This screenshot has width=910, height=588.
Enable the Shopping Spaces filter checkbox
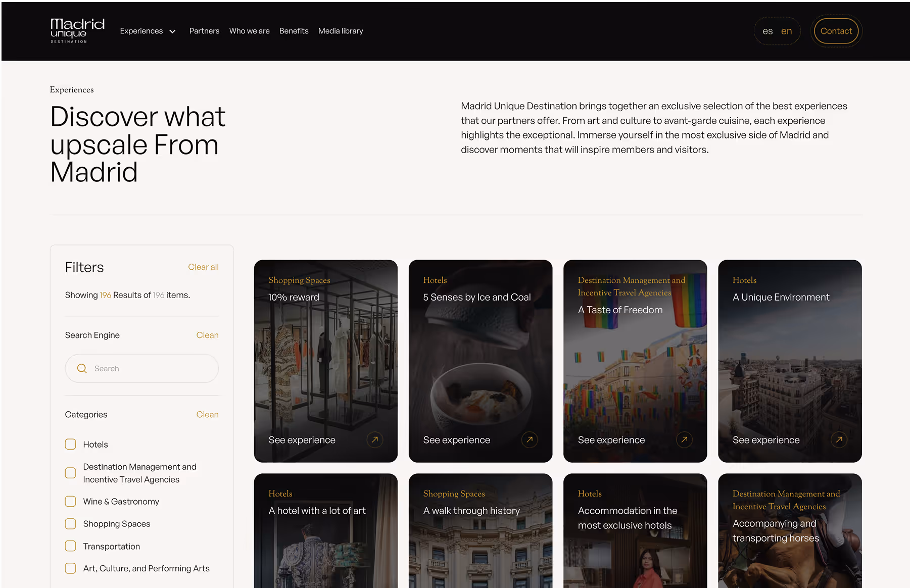click(x=71, y=523)
